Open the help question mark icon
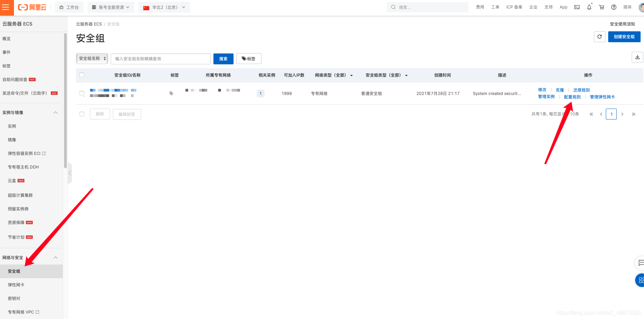Image resolution: width=644 pixels, height=319 pixels. (614, 7)
